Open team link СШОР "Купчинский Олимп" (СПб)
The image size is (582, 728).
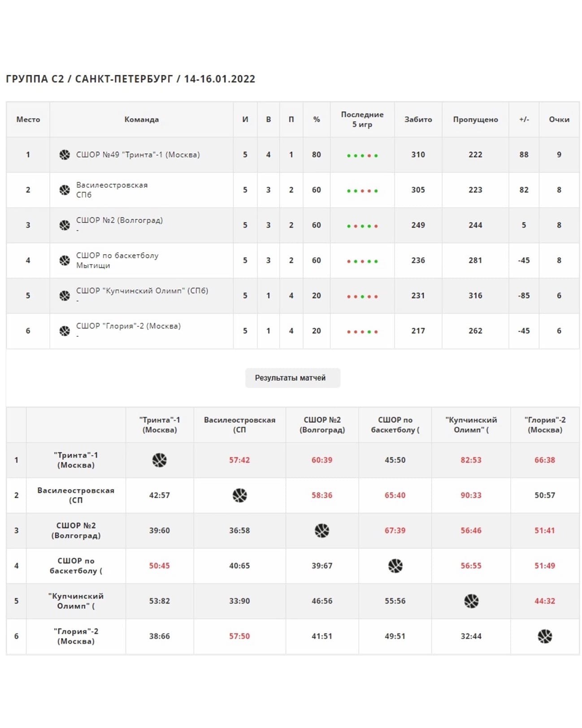pos(142,290)
